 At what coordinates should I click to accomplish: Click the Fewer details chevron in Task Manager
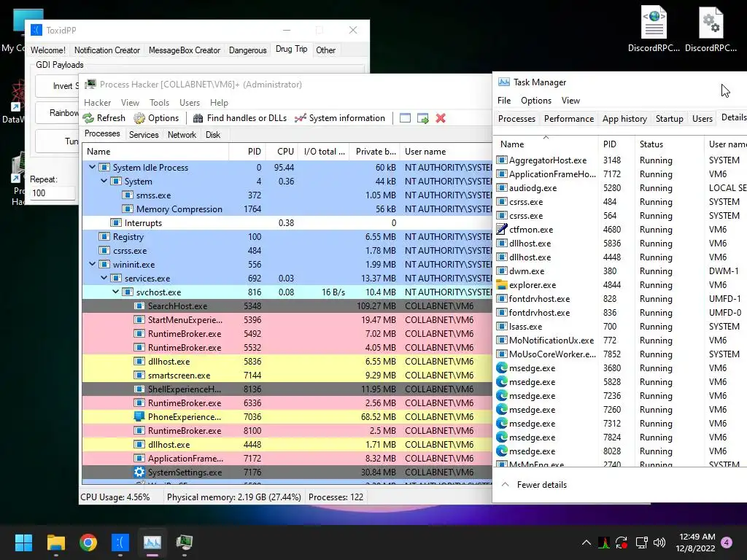[506, 484]
